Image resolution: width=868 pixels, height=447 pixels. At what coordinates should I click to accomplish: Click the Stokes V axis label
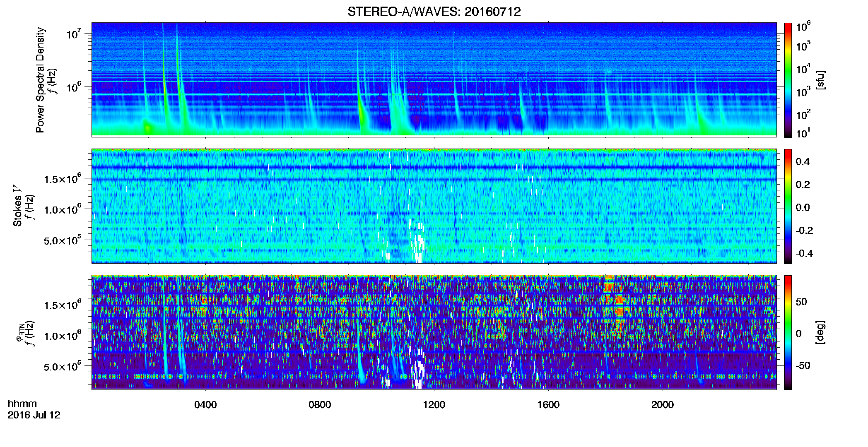[18, 205]
